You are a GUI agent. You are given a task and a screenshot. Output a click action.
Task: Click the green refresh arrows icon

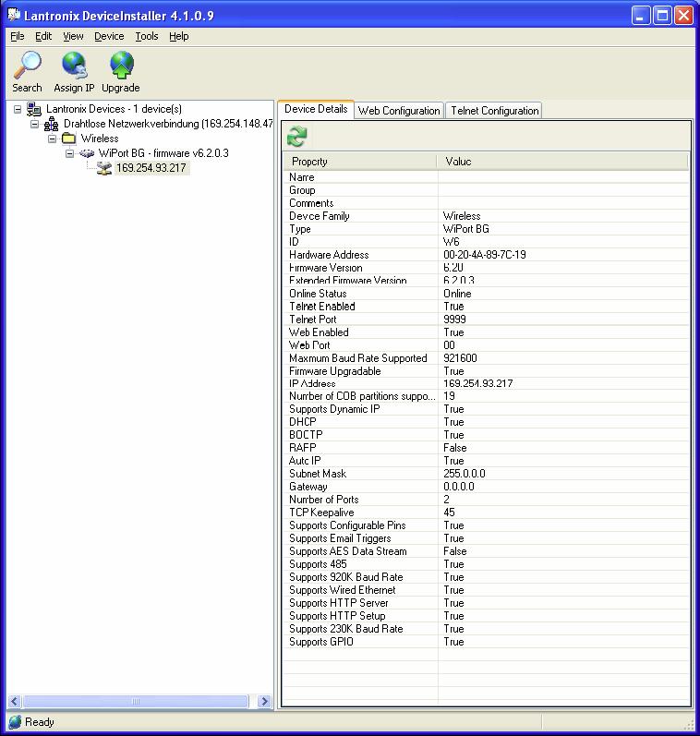296,137
